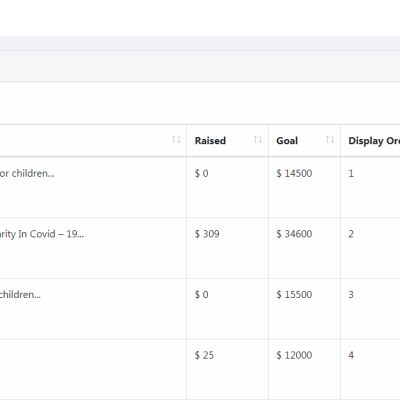The width and height of the screenshot is (400, 400).
Task: Sort by the Raised column arrows
Action: (258, 140)
